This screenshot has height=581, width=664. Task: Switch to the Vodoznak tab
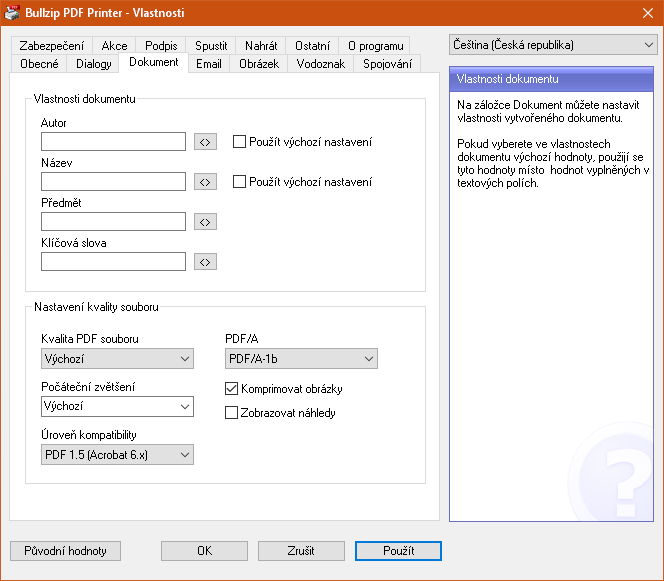(x=321, y=64)
